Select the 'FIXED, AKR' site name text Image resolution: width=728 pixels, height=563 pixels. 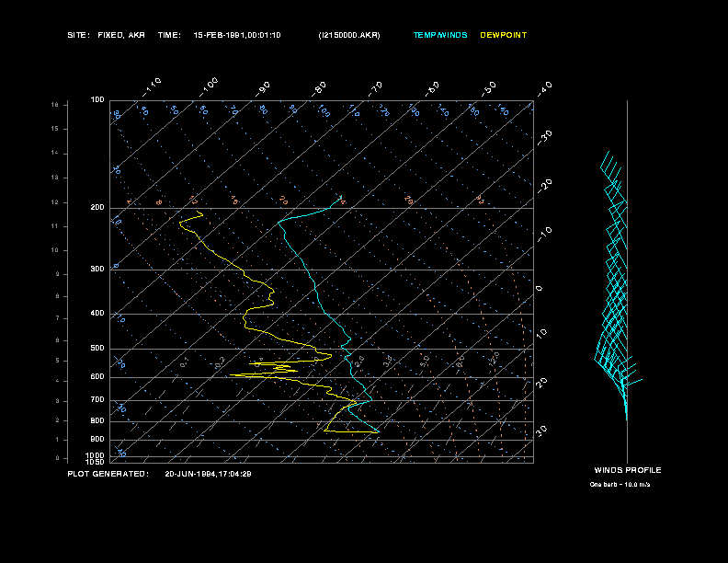(121, 35)
